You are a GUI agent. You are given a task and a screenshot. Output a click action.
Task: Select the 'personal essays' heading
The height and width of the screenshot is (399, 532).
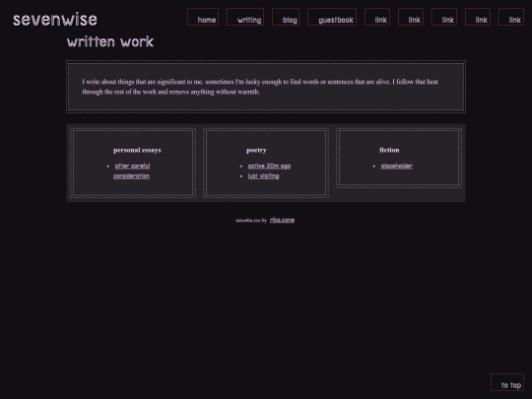click(137, 150)
